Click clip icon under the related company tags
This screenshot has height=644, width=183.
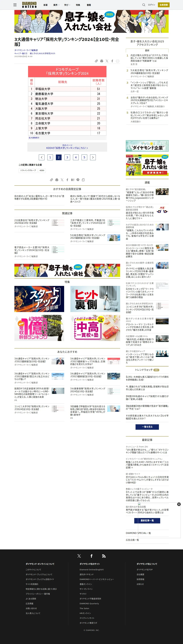(51, 180)
